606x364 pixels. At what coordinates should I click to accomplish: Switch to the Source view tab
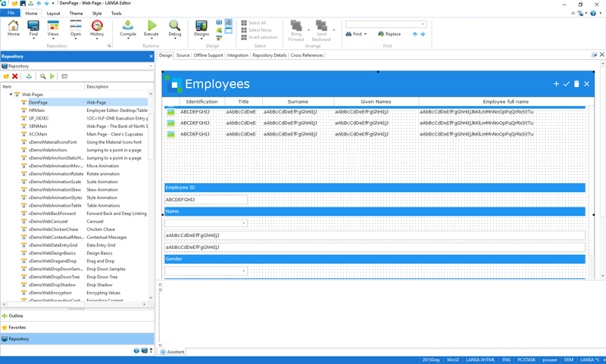pos(183,55)
